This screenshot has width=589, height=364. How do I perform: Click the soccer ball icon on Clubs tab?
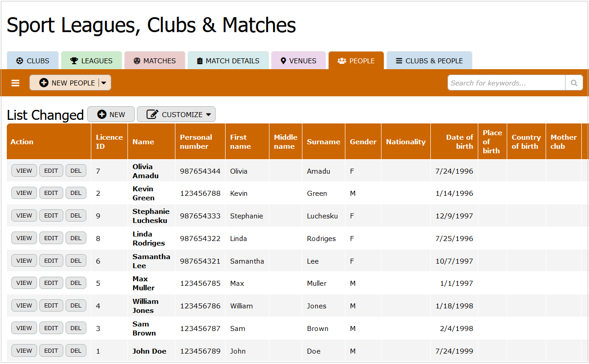point(19,61)
